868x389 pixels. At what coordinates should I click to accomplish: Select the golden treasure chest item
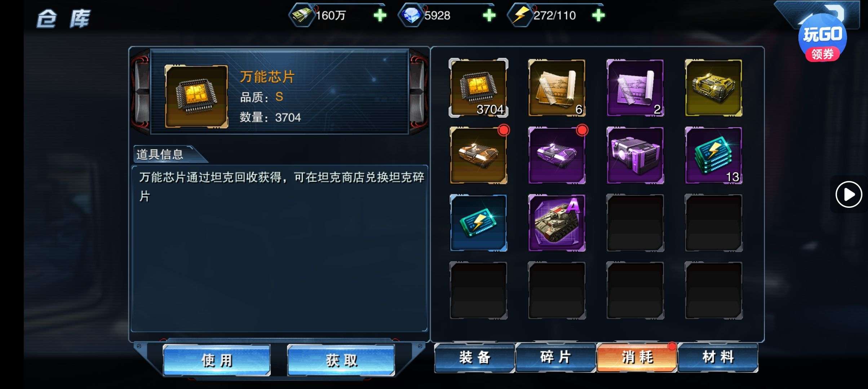click(713, 88)
